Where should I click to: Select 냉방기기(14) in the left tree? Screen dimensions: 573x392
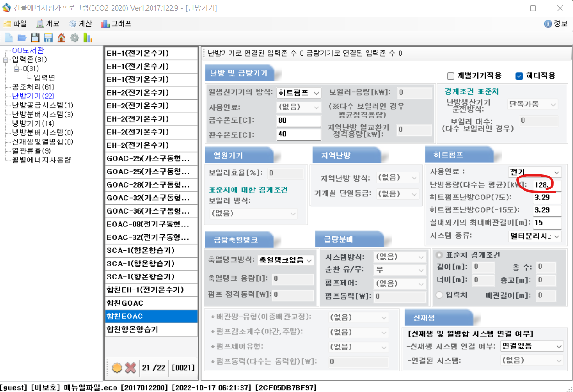[x=33, y=124]
